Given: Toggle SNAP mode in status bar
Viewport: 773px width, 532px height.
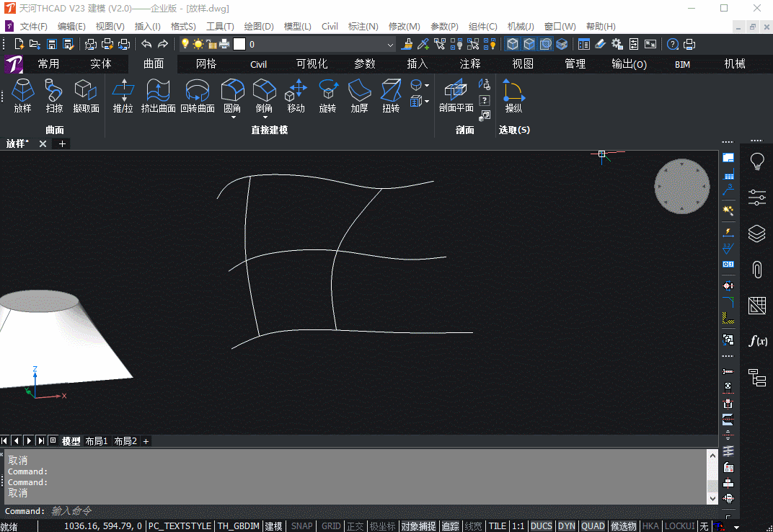Looking at the screenshot, I should click(x=301, y=526).
